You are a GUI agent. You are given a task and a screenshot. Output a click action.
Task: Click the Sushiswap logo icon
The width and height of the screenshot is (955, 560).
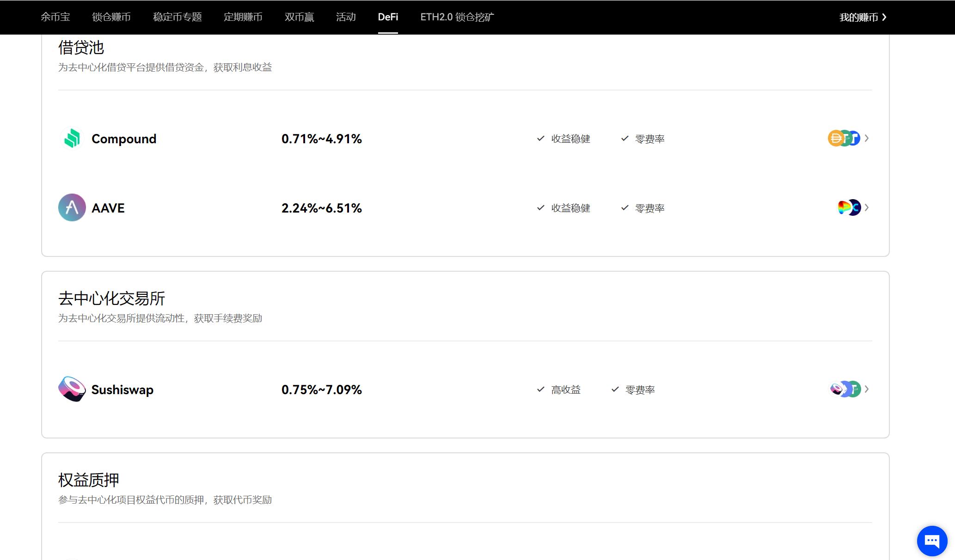click(x=72, y=389)
